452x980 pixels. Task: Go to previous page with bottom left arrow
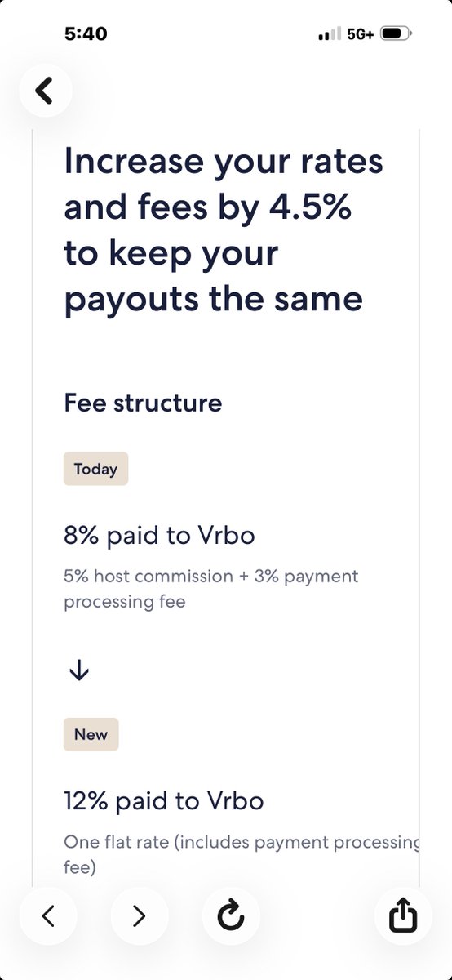coord(47,917)
